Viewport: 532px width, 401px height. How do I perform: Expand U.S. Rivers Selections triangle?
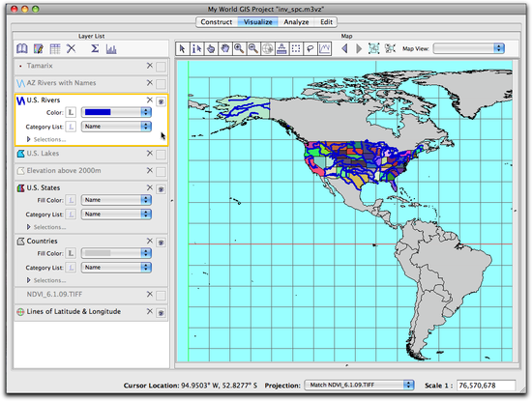(28, 139)
